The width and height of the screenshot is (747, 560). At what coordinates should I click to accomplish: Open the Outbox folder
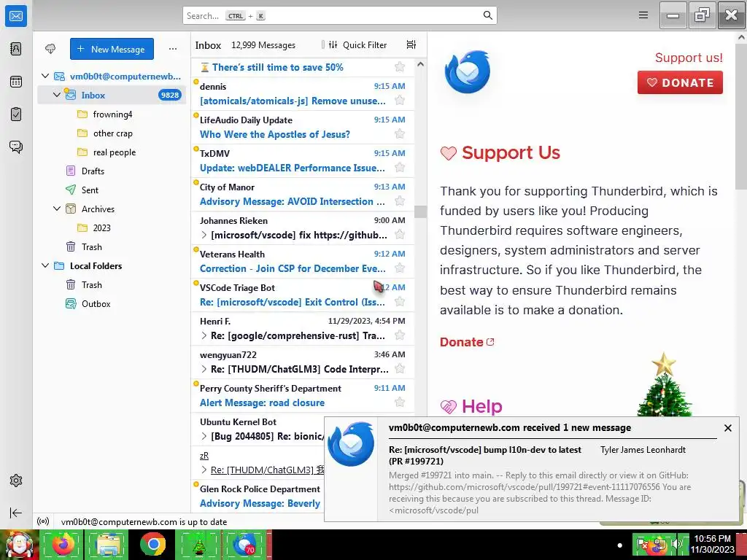pyautogui.click(x=112, y=304)
